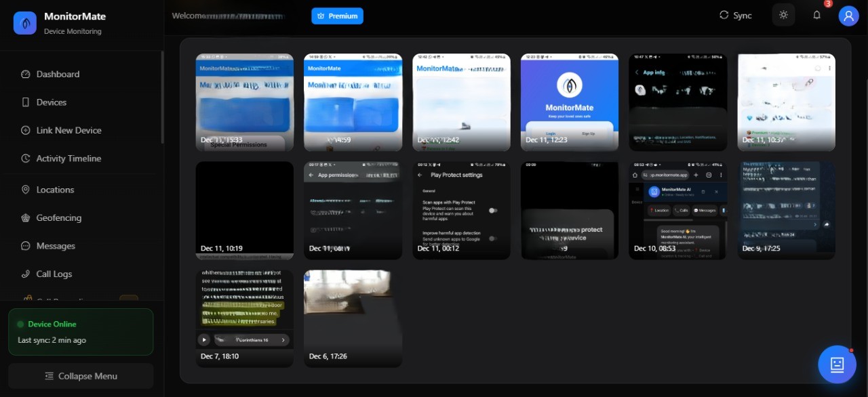Click the Sync button

point(735,16)
